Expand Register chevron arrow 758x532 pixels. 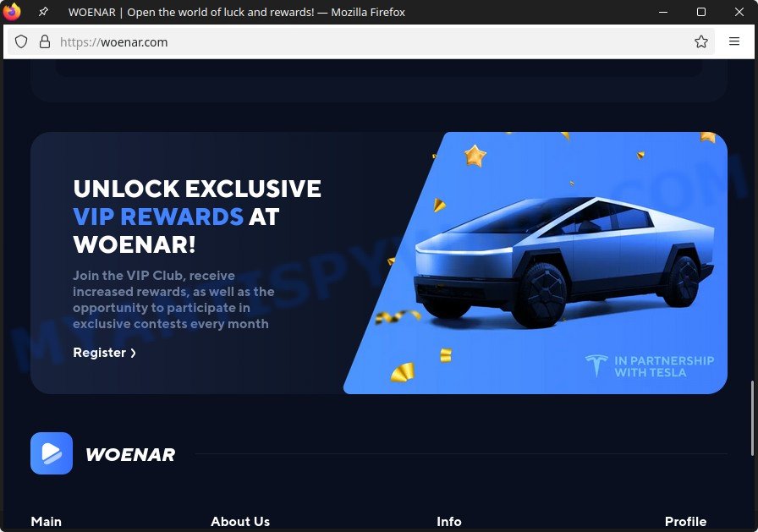coord(134,354)
